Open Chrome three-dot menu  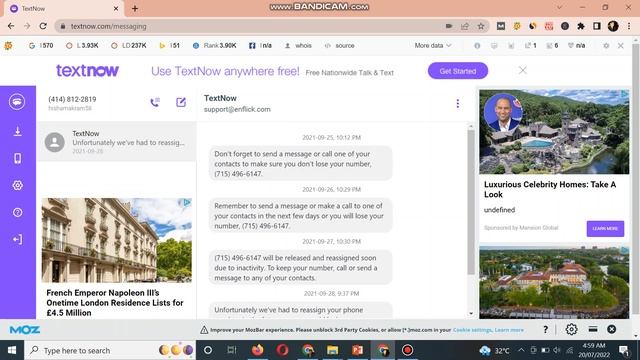coord(629,26)
